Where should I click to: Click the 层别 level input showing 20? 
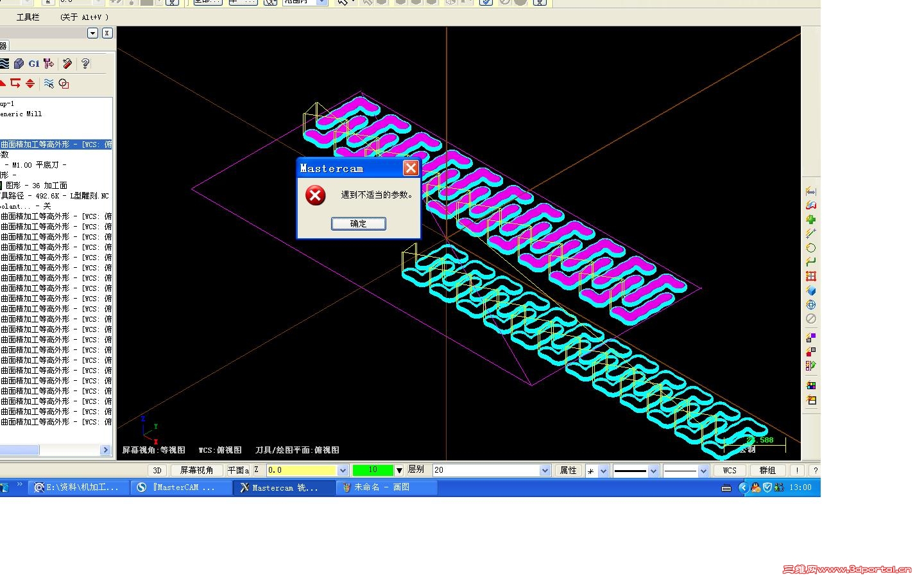pyautogui.click(x=486, y=470)
